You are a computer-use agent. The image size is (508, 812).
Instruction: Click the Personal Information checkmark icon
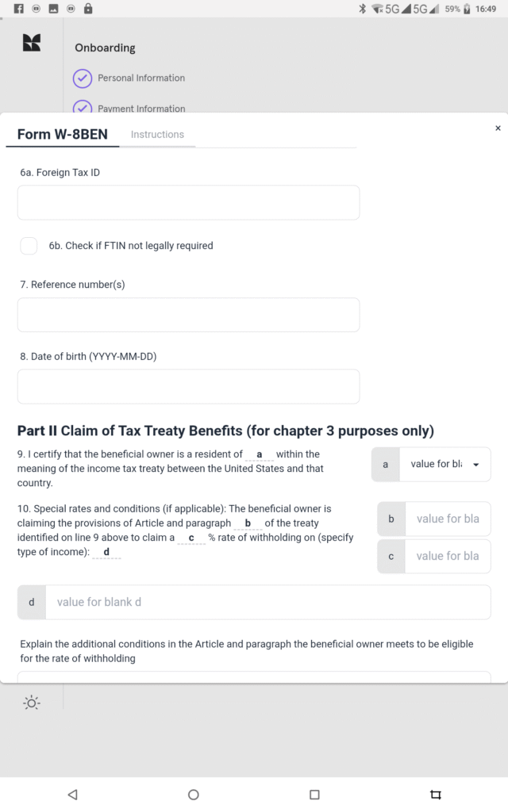point(83,79)
